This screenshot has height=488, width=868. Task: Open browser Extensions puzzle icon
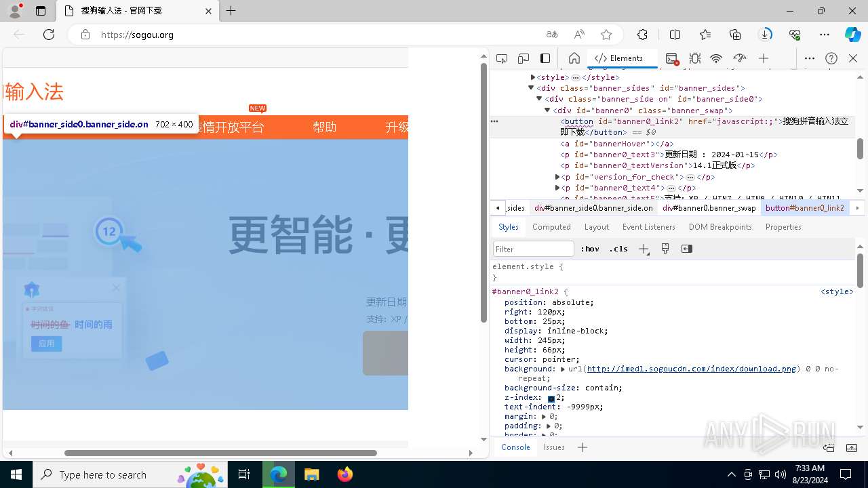coord(642,35)
